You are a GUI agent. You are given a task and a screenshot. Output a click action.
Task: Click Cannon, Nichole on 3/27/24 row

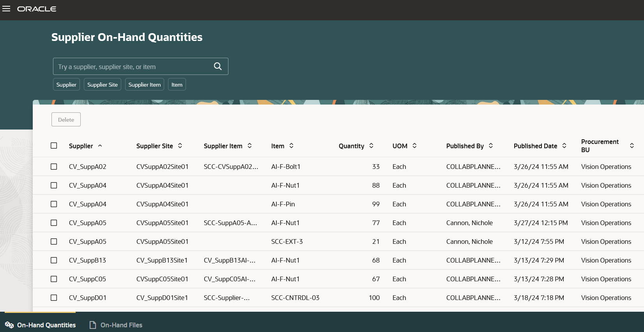[x=469, y=223]
